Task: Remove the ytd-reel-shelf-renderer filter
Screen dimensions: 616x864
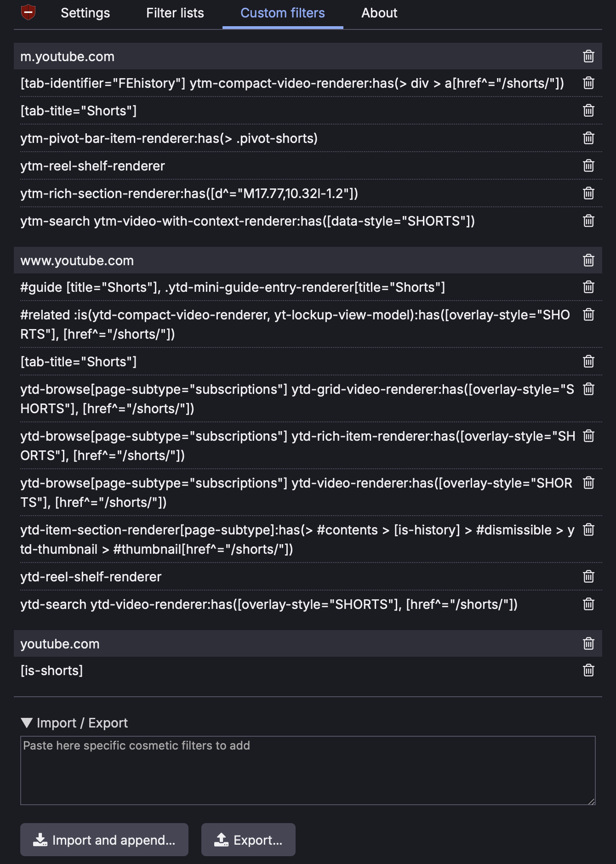Action: [589, 577]
